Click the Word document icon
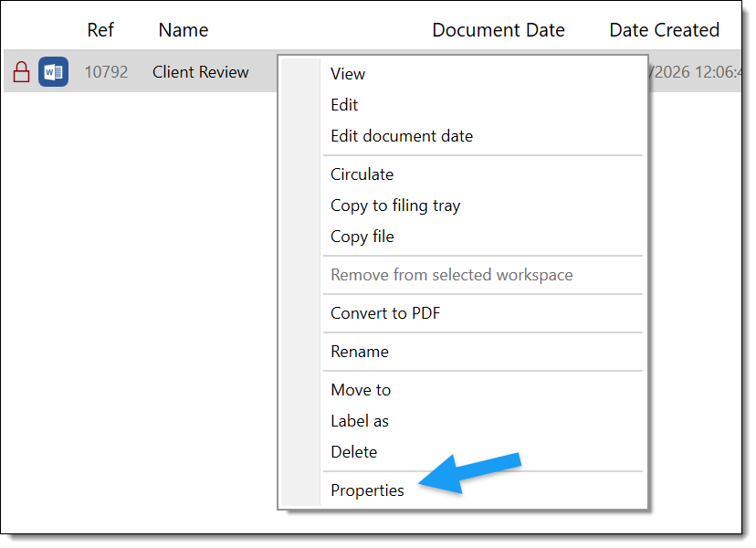Image resolution: width=756 pixels, height=548 pixels. point(52,71)
